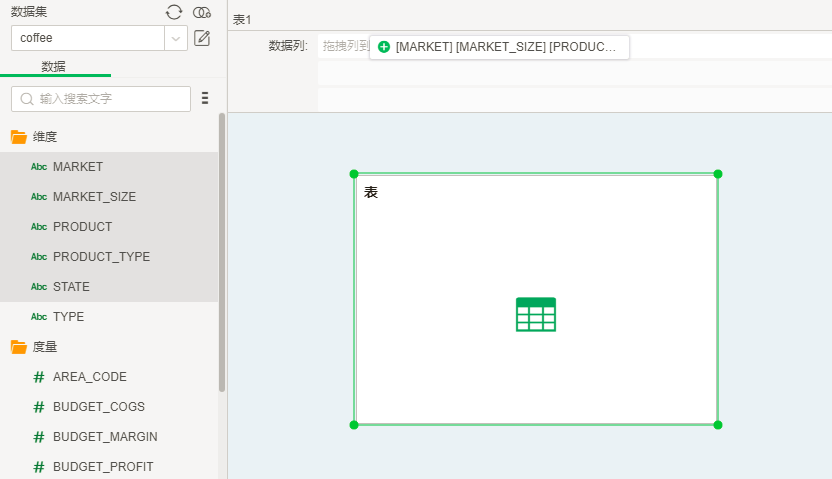Image resolution: width=832 pixels, height=479 pixels.
Task: Select the BUDGET_MARGIN measure field
Action: tap(105, 437)
